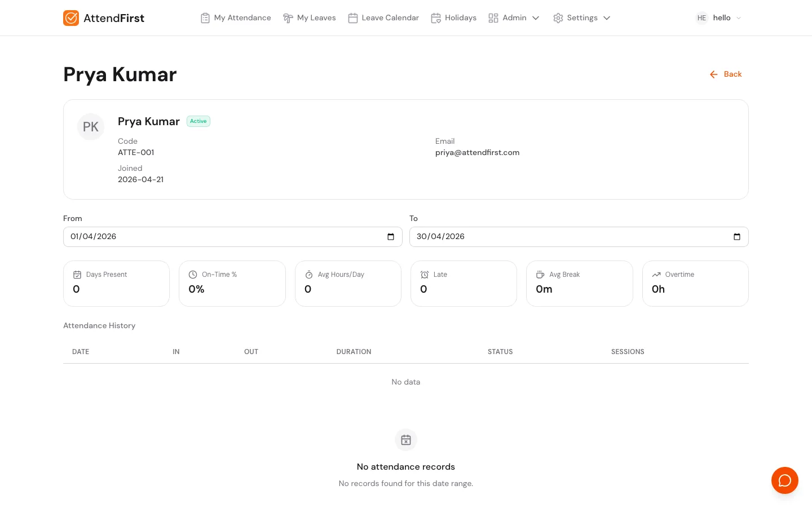This screenshot has width=812, height=521.
Task: Expand the Admin dropdown menu
Action: (536, 18)
